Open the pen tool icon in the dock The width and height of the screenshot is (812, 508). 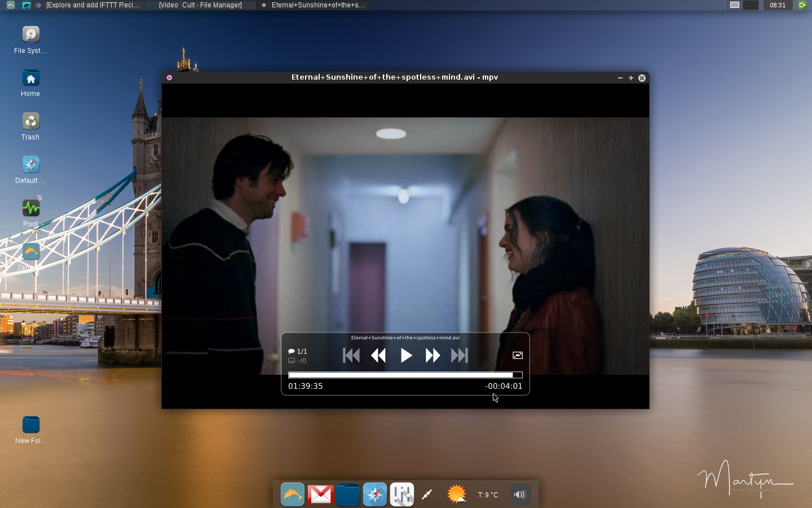point(427,494)
